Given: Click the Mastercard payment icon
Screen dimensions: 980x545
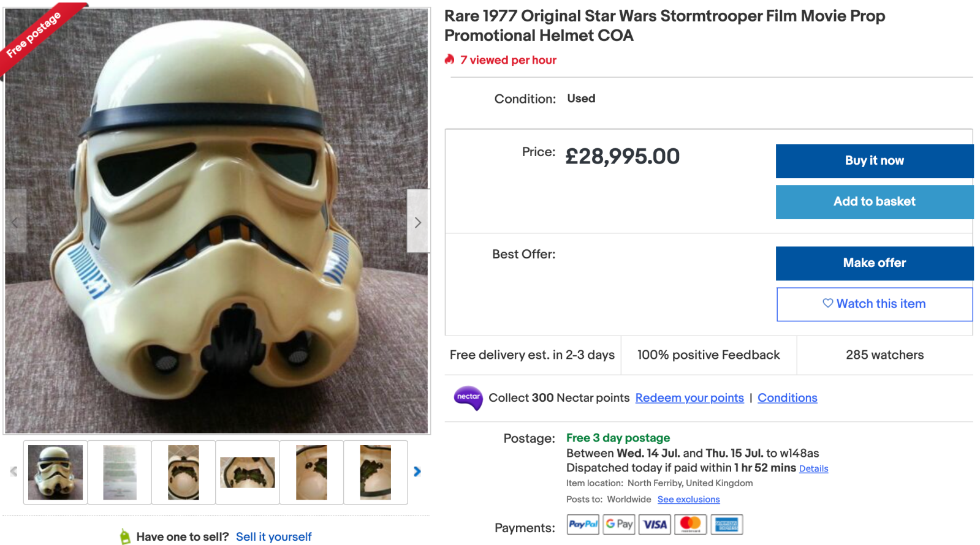Looking at the screenshot, I should (x=690, y=524).
